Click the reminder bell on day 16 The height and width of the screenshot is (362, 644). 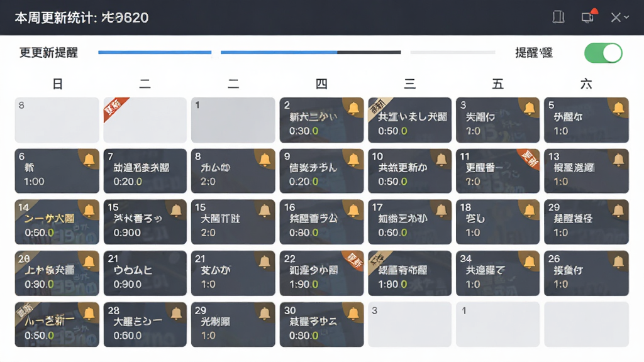pos(353,211)
